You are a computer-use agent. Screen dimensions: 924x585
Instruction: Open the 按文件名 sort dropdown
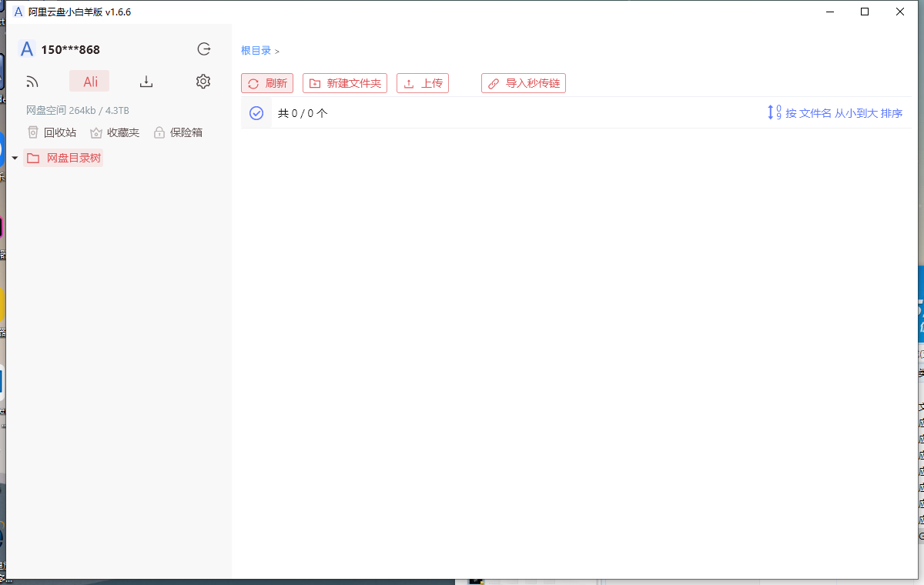pos(815,112)
